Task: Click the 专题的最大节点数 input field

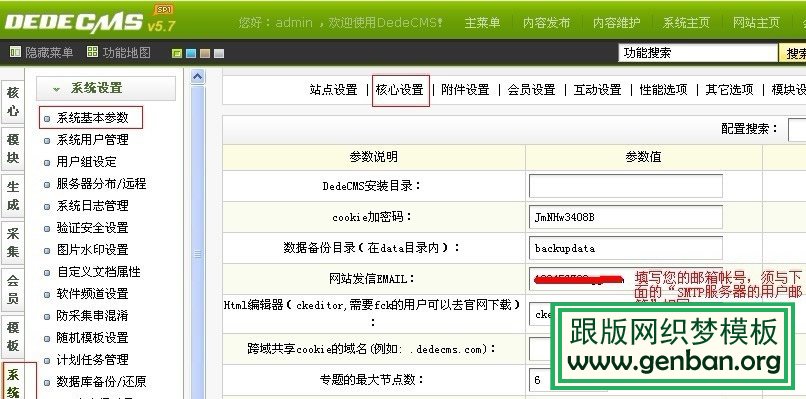Action: pos(541,380)
